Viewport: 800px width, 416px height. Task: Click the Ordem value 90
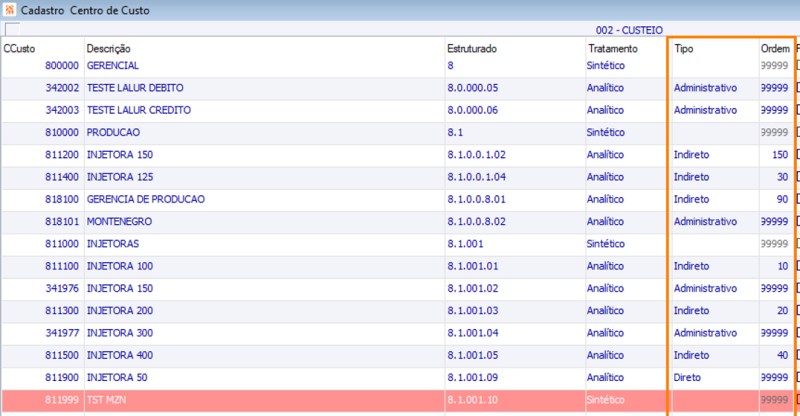tap(783, 200)
